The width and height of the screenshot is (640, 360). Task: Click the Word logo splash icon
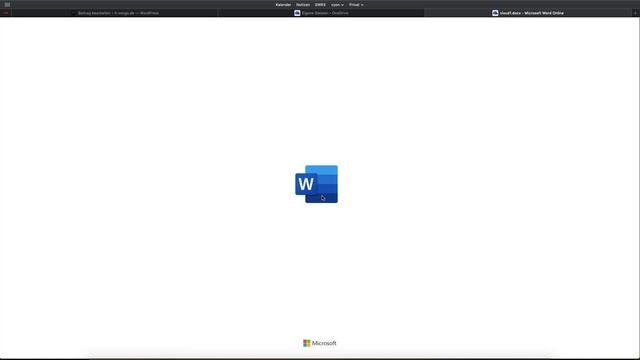coord(316,184)
